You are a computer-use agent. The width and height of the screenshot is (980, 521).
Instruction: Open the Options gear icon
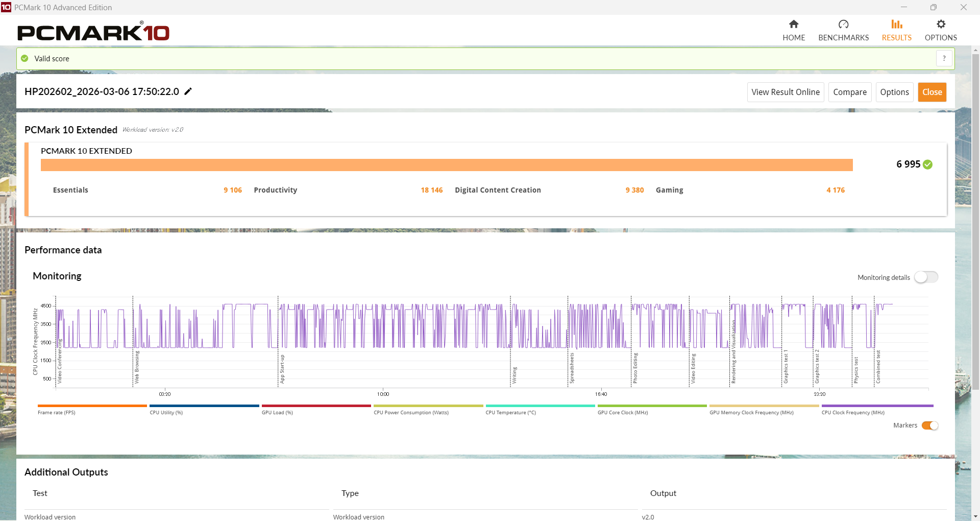pos(941,25)
